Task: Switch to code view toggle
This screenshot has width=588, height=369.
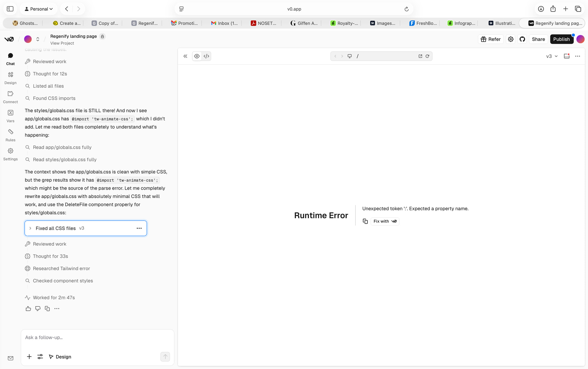Action: click(x=206, y=56)
